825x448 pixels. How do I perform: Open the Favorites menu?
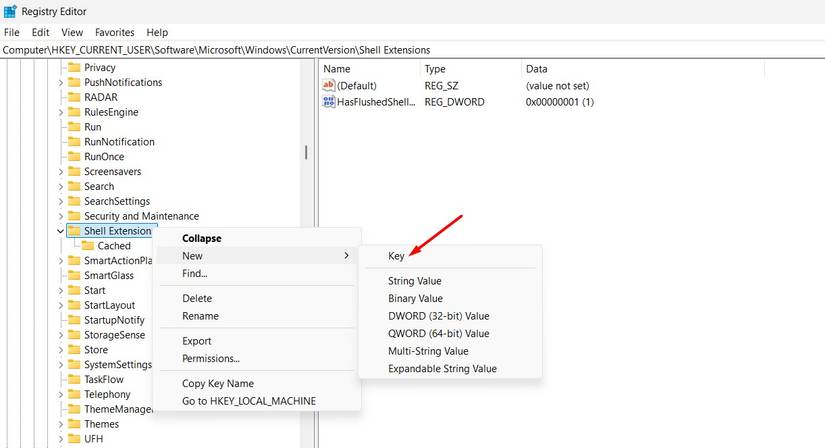[115, 32]
